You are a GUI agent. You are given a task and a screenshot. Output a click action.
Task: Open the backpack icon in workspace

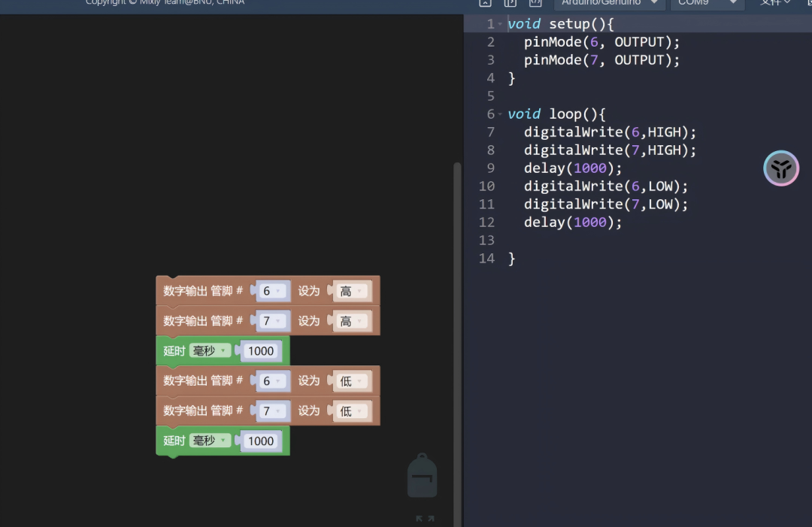422,477
